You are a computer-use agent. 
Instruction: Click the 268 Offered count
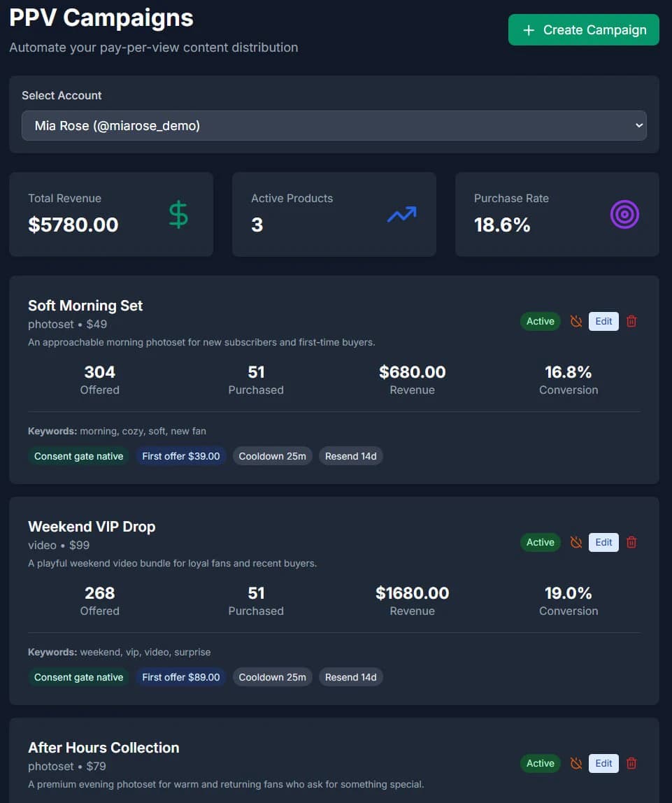[100, 594]
